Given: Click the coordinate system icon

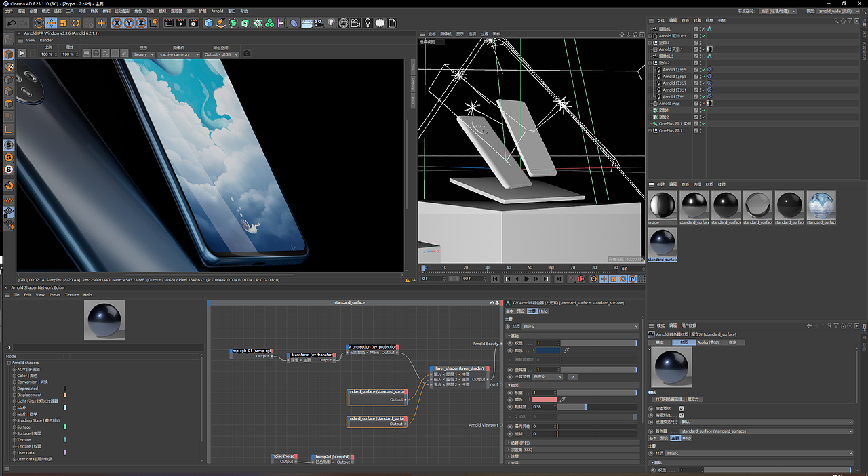Looking at the screenshot, I should 154,23.
